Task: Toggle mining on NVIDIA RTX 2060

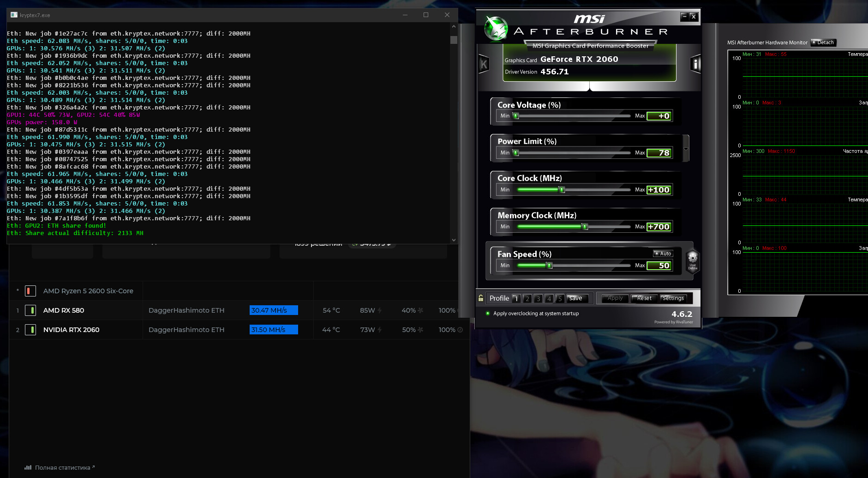Action: pos(30,330)
